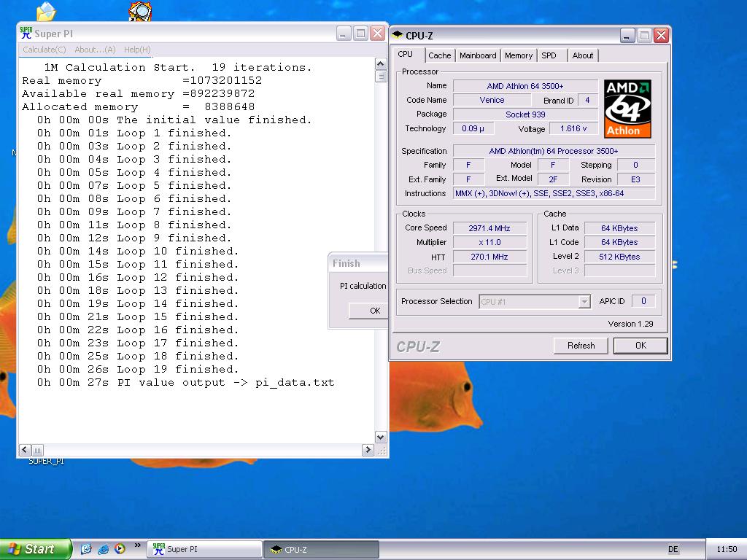Screen dimensions: 747x560
Task: Switch to the SPD tab in CPU-Z
Action: (549, 55)
